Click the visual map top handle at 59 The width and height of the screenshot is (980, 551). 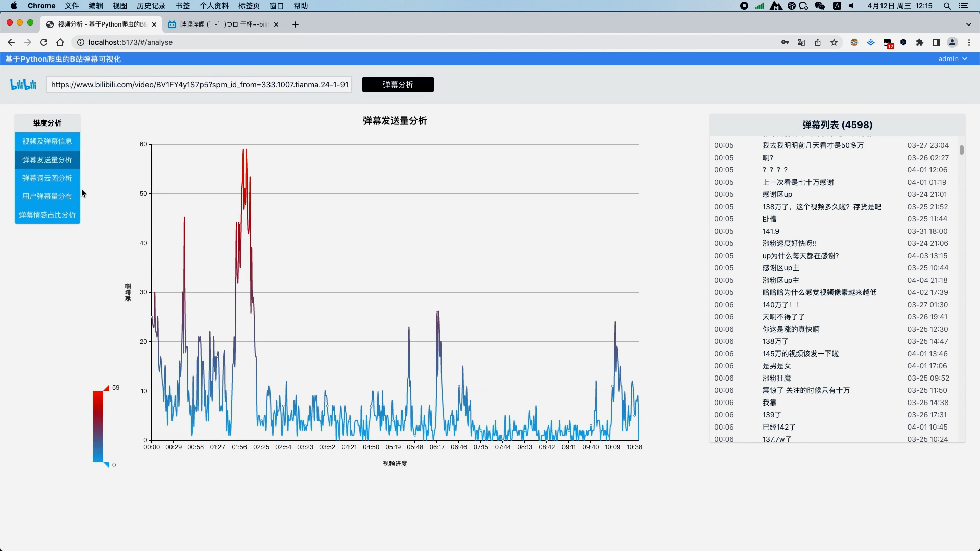tap(106, 388)
